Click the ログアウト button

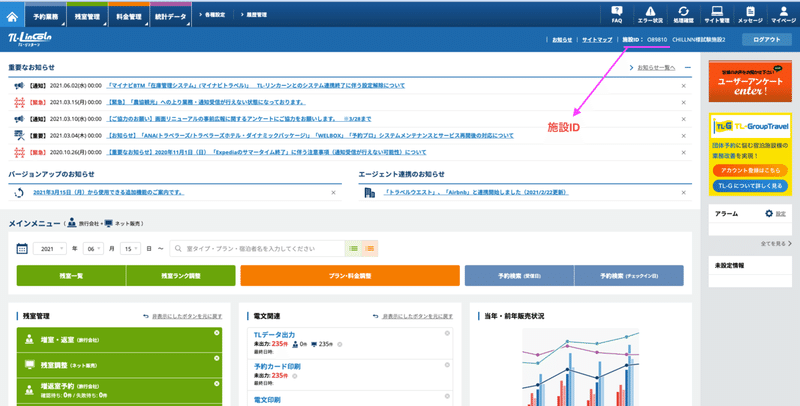(767, 40)
